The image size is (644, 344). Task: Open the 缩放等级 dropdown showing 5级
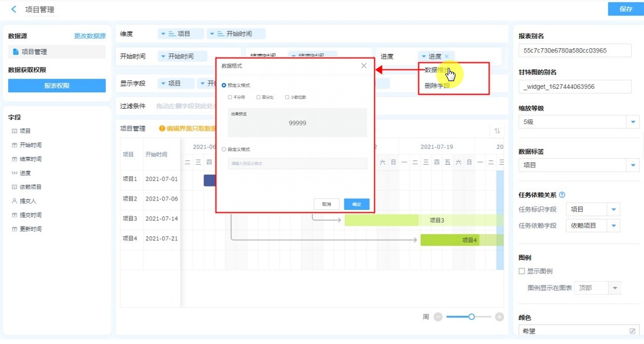tap(633, 122)
